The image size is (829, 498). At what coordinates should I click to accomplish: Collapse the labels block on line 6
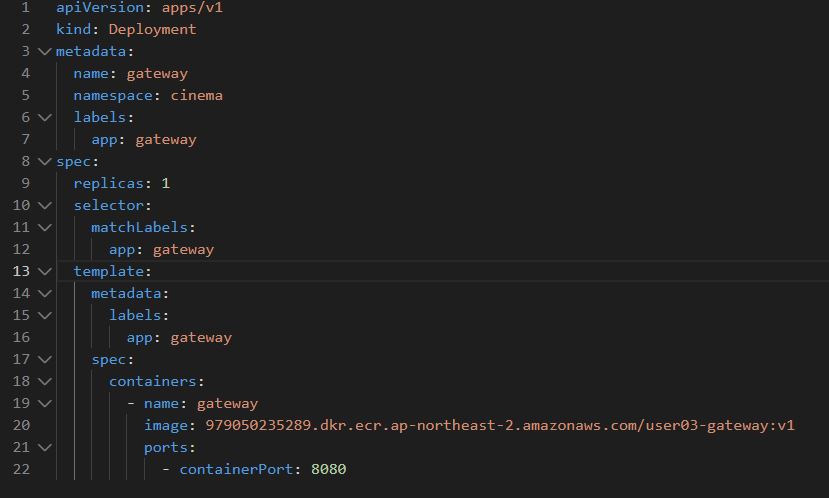click(45, 117)
